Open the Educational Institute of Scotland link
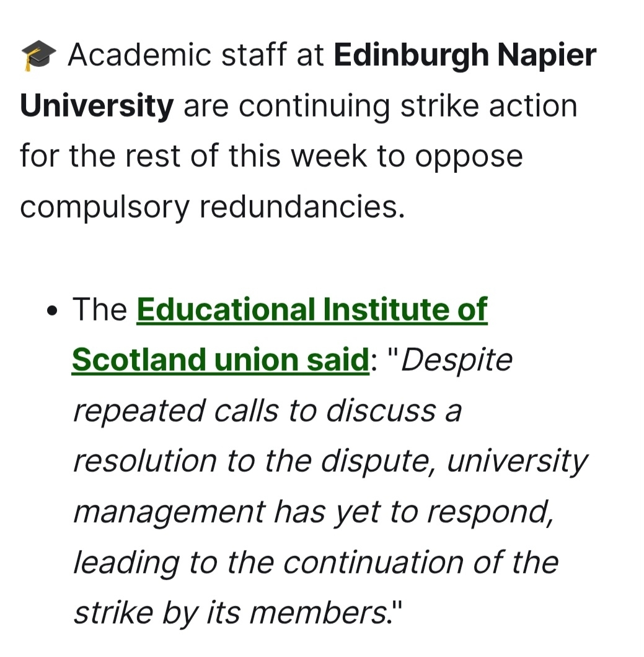Image resolution: width=644 pixels, height=657 pixels. 312,309
